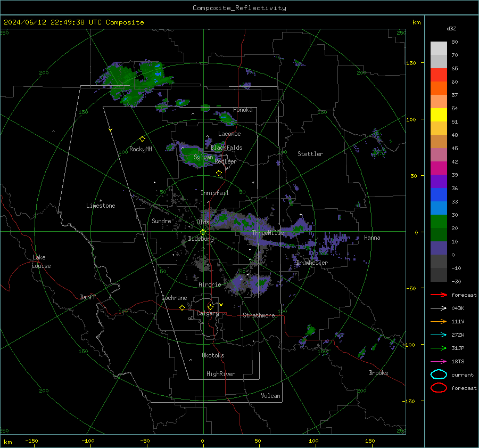Select the light blue 30-33 dBZ swatch
This screenshot has height=448, width=479.
pos(439,208)
